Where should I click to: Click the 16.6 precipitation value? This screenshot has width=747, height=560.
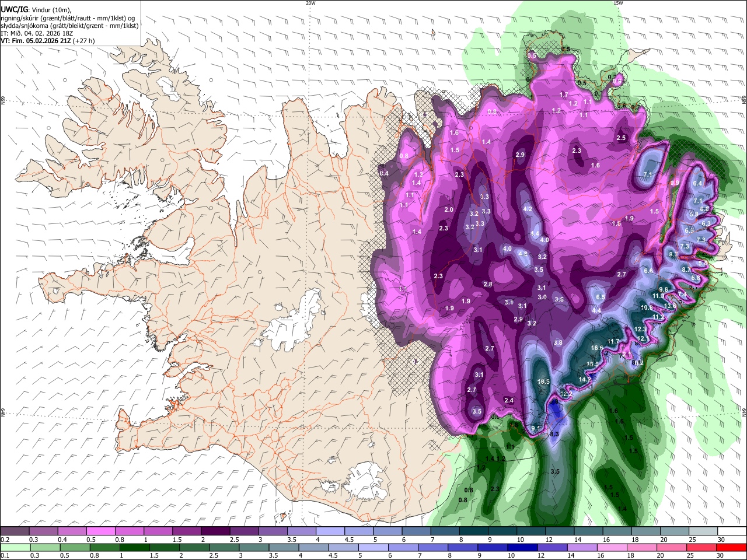pos(597,348)
